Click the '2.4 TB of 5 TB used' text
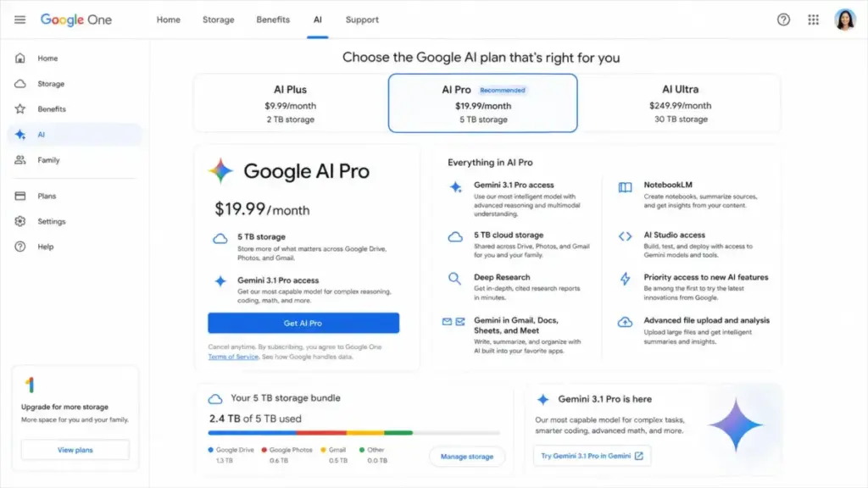 tap(255, 419)
